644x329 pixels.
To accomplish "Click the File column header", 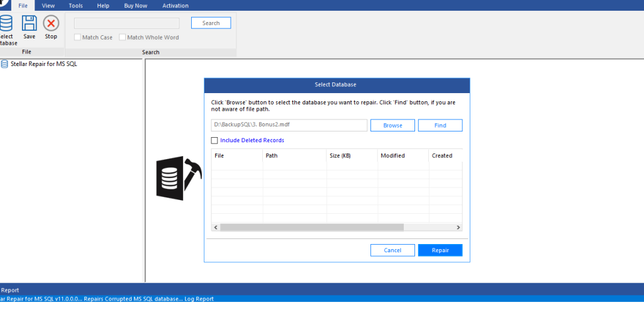I will tap(237, 155).
